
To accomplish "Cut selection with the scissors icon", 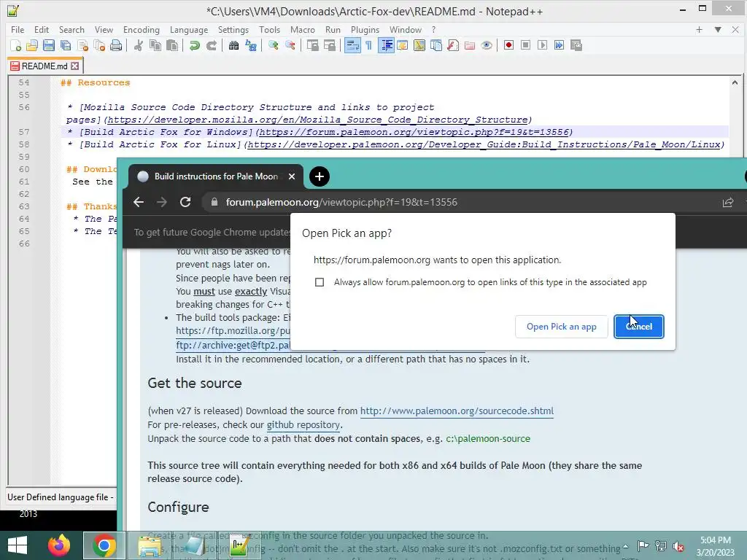I will [x=138, y=45].
